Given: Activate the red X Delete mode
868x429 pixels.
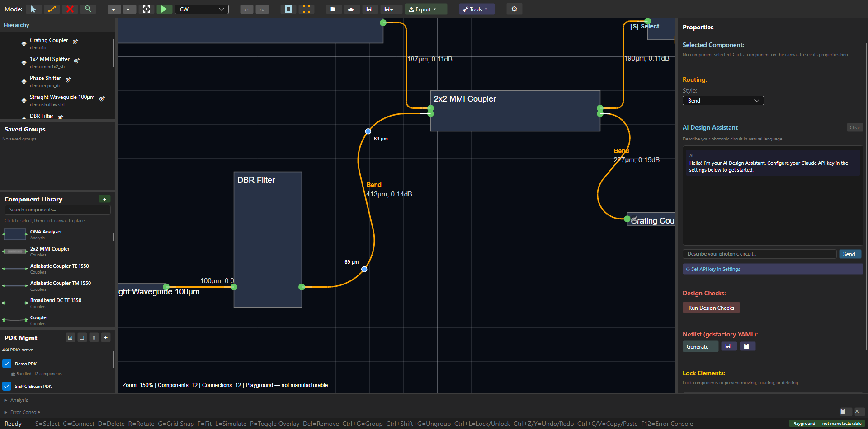Looking at the screenshot, I should pyautogui.click(x=70, y=9).
